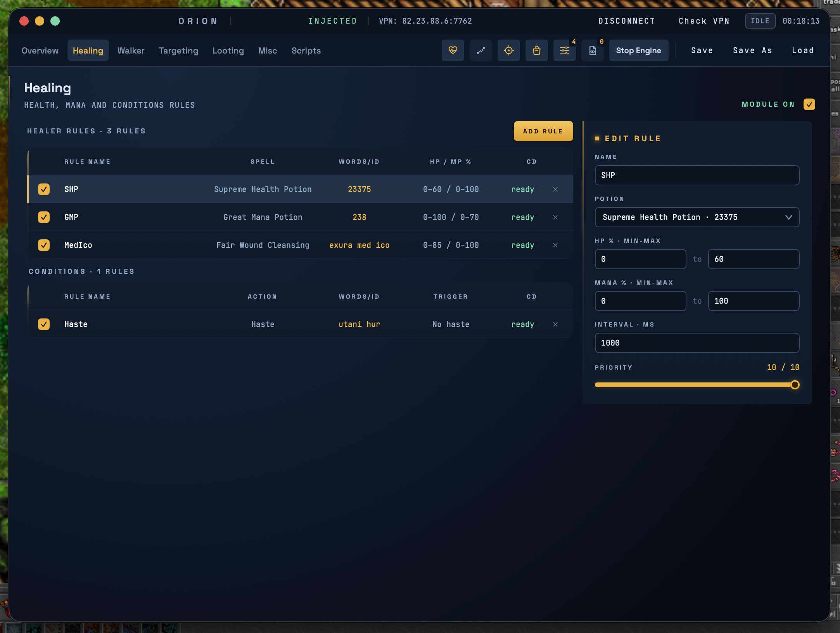Image resolution: width=840 pixels, height=633 pixels.
Task: Select the exura med ico words cell
Action: pos(359,245)
